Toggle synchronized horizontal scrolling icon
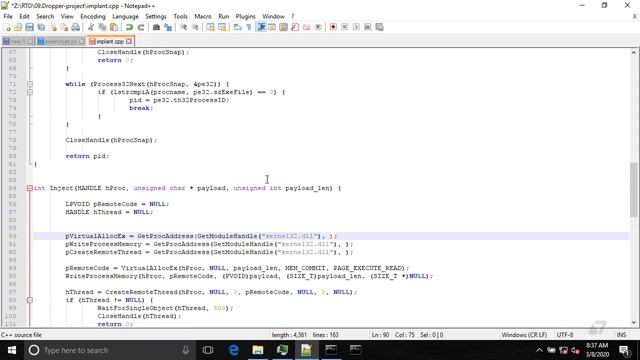The image size is (640, 360). (x=222, y=27)
